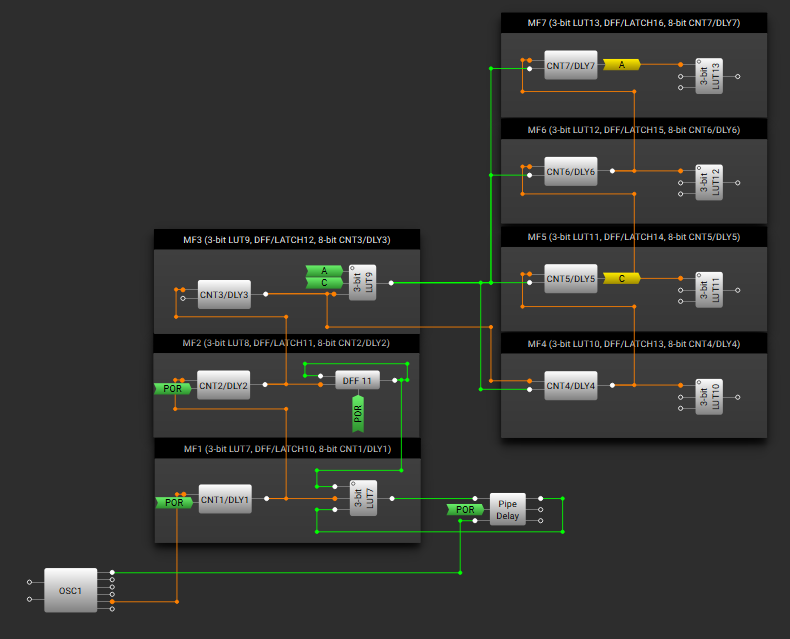Click the POR label at CNT1/DLY1 input
The width and height of the screenshot is (790, 639).
pyautogui.click(x=174, y=502)
